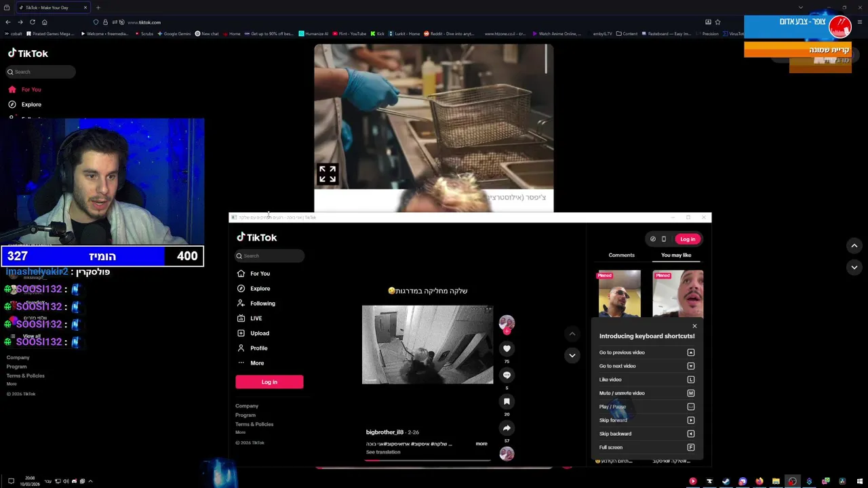The height and width of the screenshot is (488, 868).
Task: Open File Explorer folder on taskbar
Action: coord(776,481)
